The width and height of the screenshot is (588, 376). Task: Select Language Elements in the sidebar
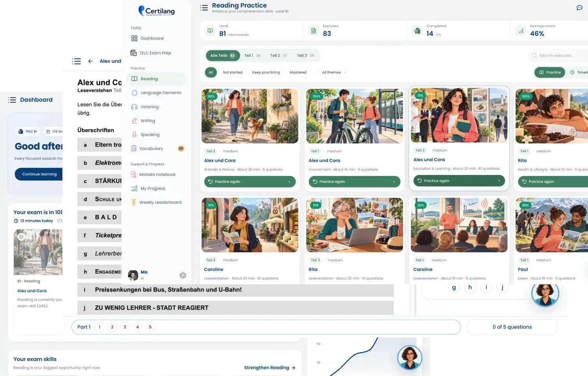pyautogui.click(x=157, y=93)
